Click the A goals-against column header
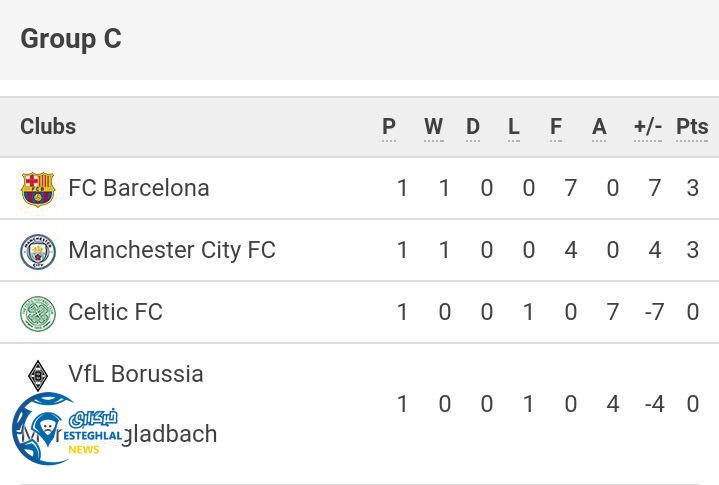The image size is (719, 485). 599,127
